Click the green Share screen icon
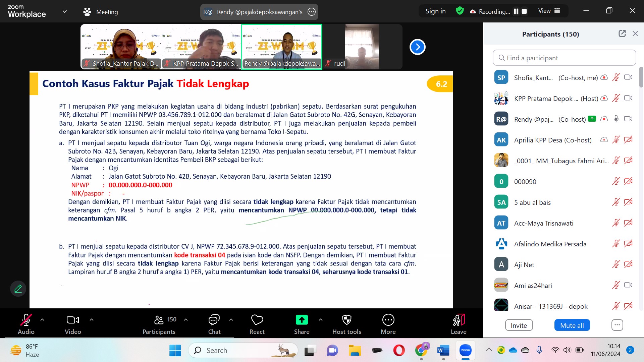Screen dimensions: 644x362 (302, 320)
